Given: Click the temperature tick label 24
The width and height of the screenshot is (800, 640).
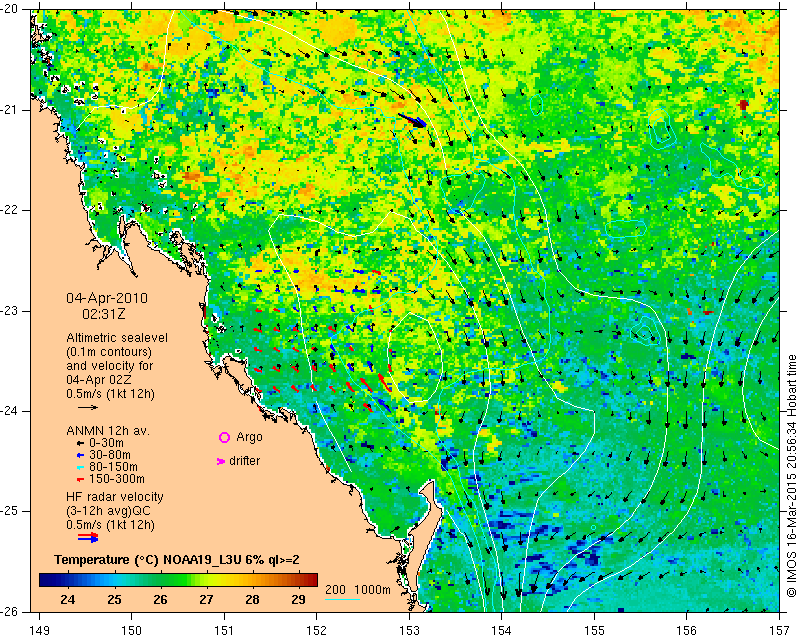Looking at the screenshot, I should point(67,599).
